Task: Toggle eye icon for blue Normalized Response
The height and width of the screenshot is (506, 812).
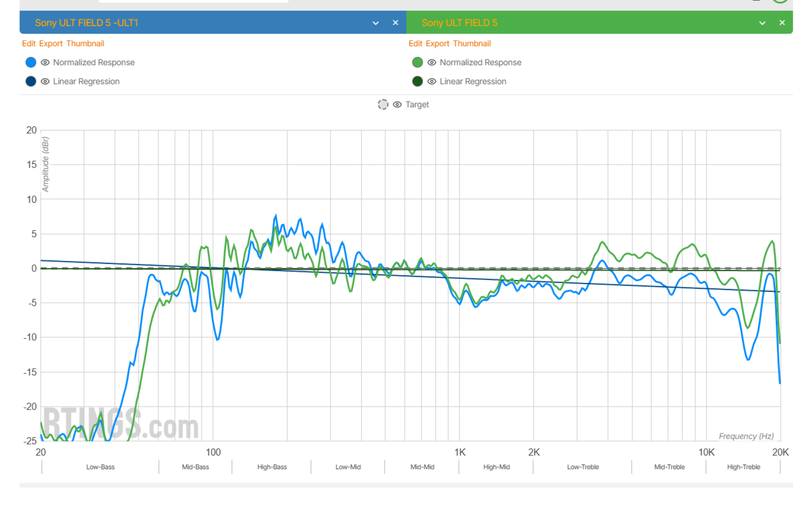Action: click(45, 63)
